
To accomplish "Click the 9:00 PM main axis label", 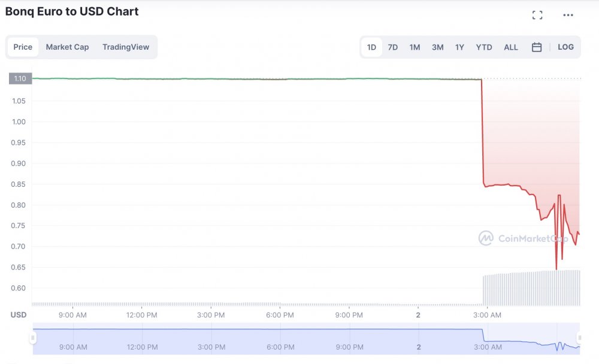I will pos(349,315).
